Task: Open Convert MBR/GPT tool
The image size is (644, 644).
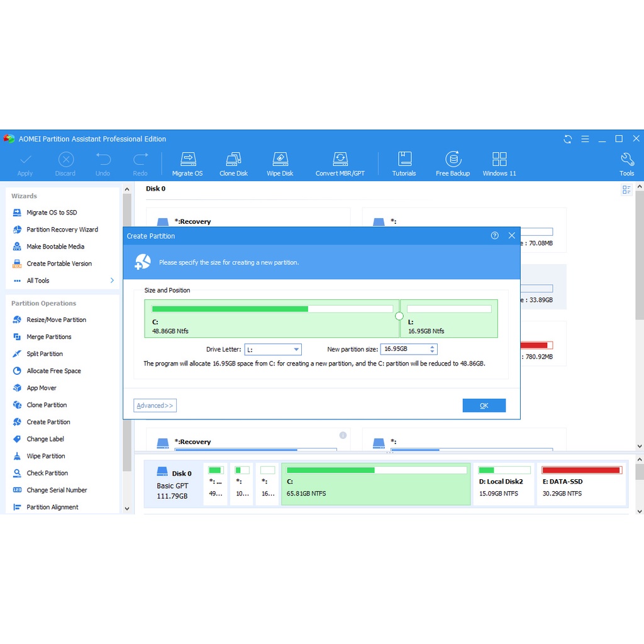Action: pos(340,164)
